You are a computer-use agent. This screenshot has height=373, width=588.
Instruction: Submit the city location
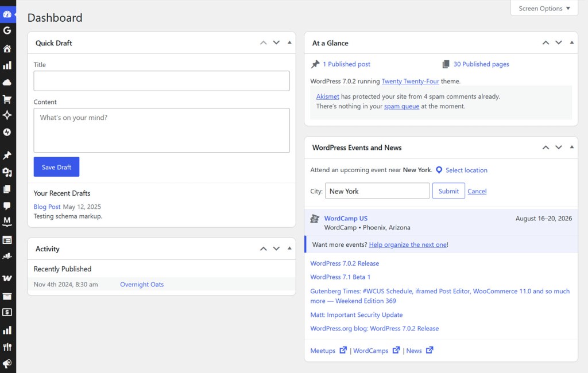point(448,191)
